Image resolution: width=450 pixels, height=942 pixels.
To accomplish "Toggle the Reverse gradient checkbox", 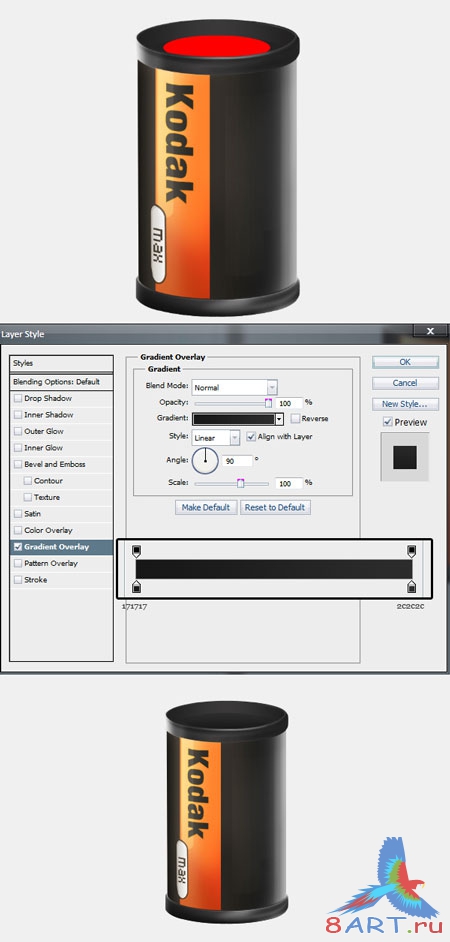I will tap(295, 419).
